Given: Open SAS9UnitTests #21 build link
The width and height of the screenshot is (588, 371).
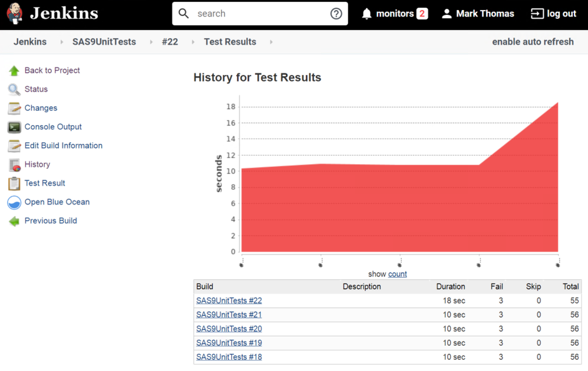Looking at the screenshot, I should pos(229,315).
